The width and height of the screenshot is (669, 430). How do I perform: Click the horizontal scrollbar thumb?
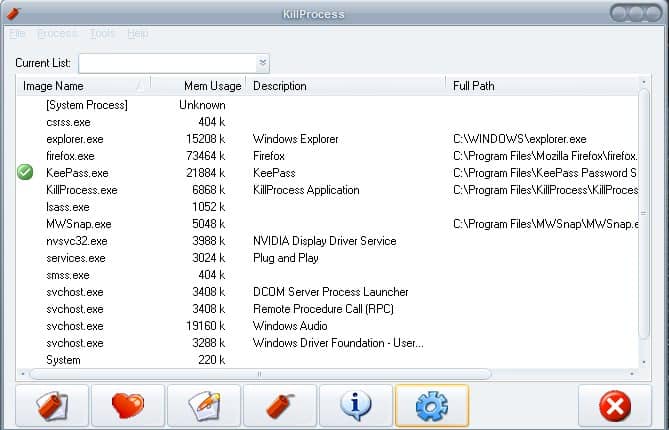(260, 374)
